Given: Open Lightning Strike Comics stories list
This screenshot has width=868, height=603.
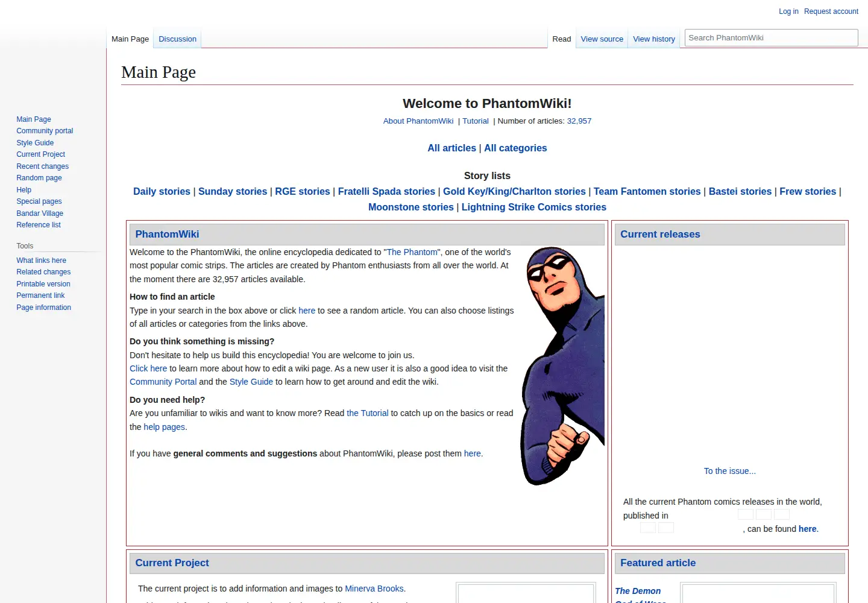Looking at the screenshot, I should tap(534, 207).
